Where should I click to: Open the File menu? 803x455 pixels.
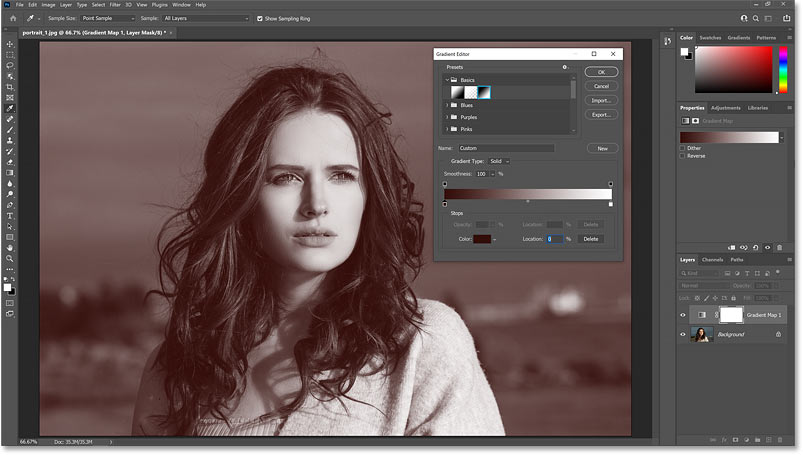pos(19,5)
